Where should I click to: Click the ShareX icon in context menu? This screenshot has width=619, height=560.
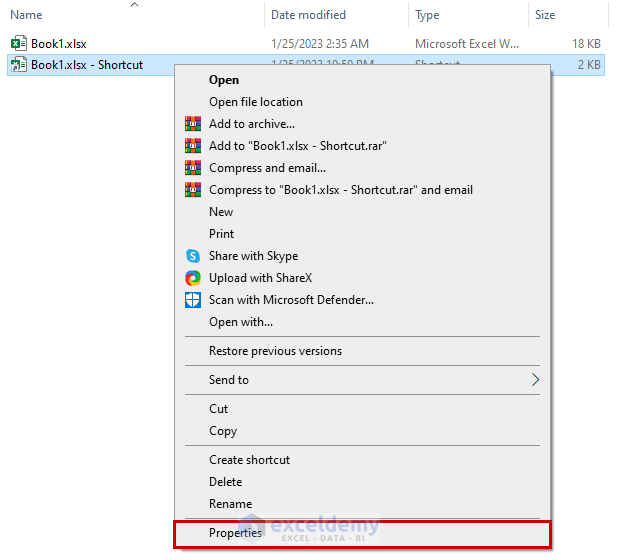coord(193,278)
